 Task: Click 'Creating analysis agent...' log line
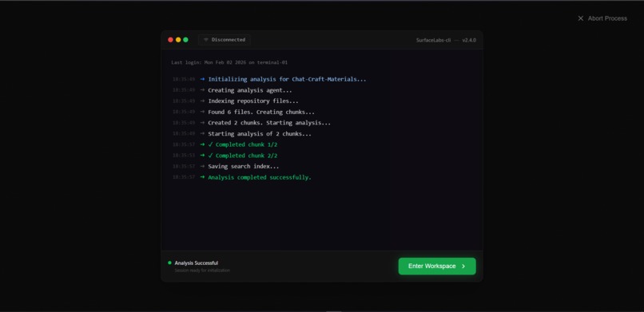tap(250, 90)
